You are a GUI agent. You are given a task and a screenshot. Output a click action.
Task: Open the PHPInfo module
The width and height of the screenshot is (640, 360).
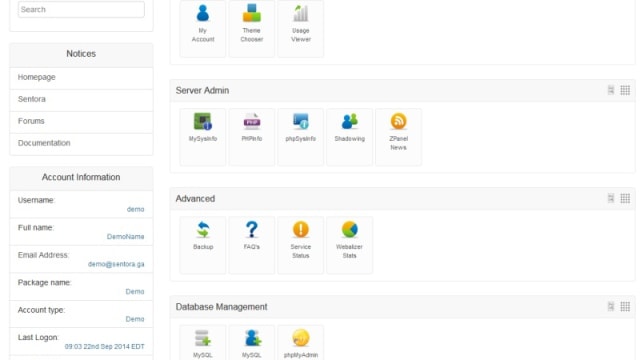[251, 137]
